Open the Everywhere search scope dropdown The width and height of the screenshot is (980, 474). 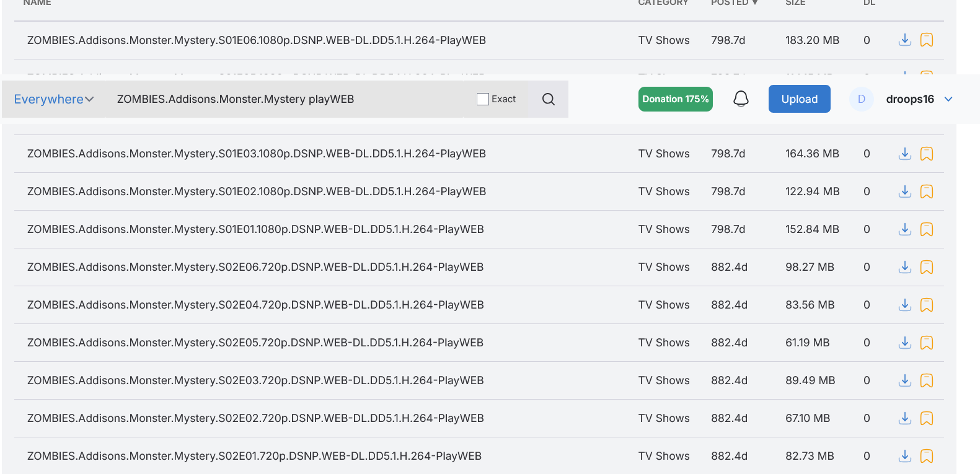click(x=54, y=99)
